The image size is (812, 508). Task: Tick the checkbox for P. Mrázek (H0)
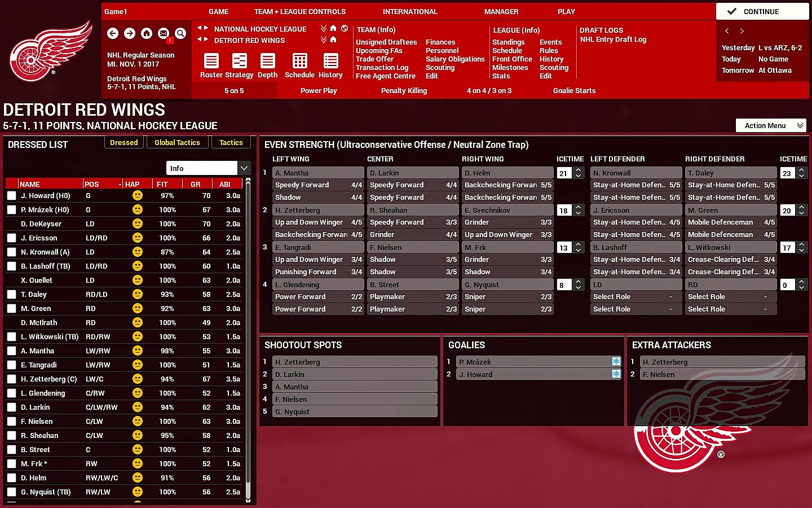(x=11, y=209)
